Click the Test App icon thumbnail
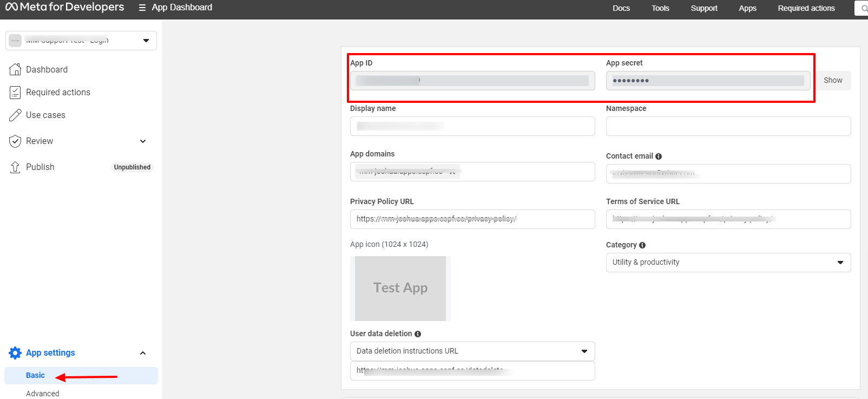The image size is (868, 399). pyautogui.click(x=400, y=289)
